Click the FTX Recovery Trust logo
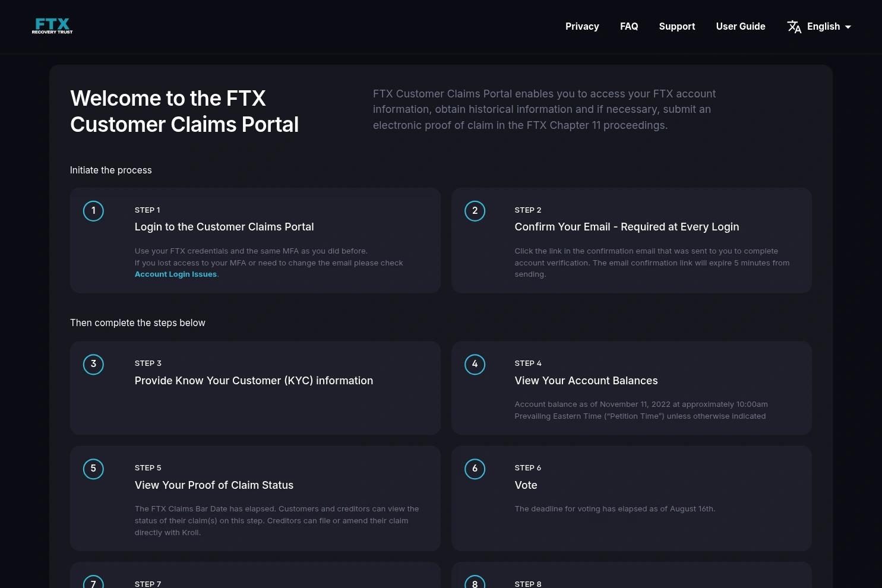The image size is (882, 588). [x=52, y=26]
